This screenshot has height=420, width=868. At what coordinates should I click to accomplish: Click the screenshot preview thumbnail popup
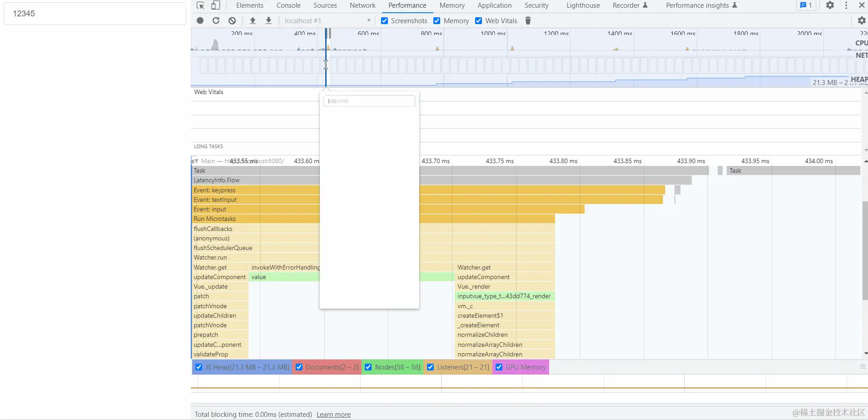coord(369,200)
